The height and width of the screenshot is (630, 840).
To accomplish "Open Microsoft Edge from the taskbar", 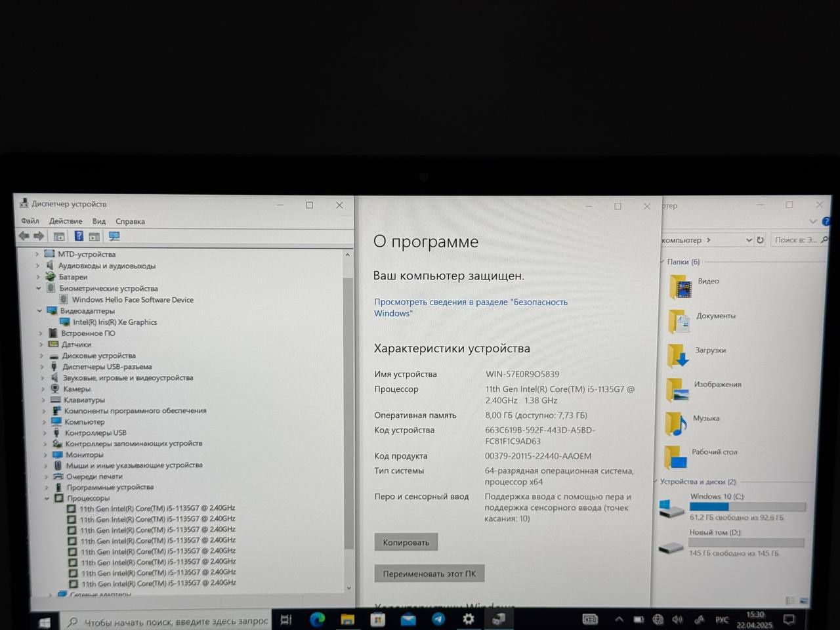I will click(x=318, y=619).
